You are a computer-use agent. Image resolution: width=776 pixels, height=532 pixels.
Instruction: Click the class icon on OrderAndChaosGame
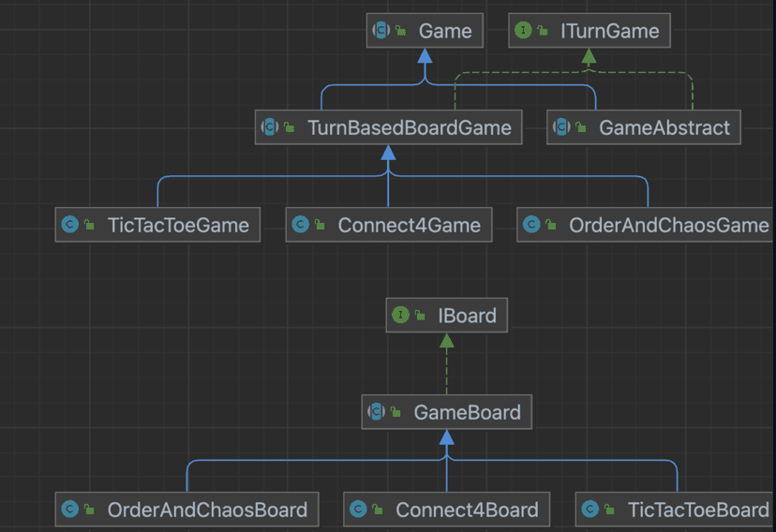pyautogui.click(x=530, y=225)
